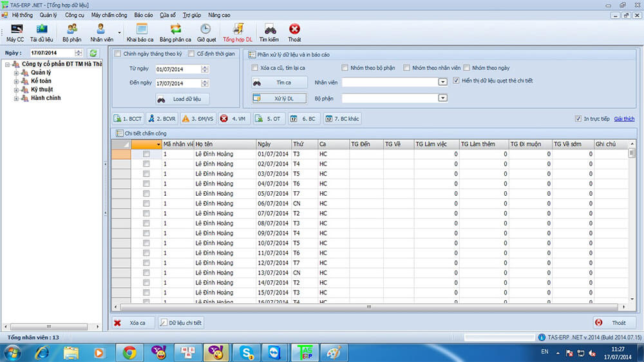Click the TAS-ERP taskbar icon
Image resolution: width=644 pixels, height=362 pixels.
click(x=305, y=352)
